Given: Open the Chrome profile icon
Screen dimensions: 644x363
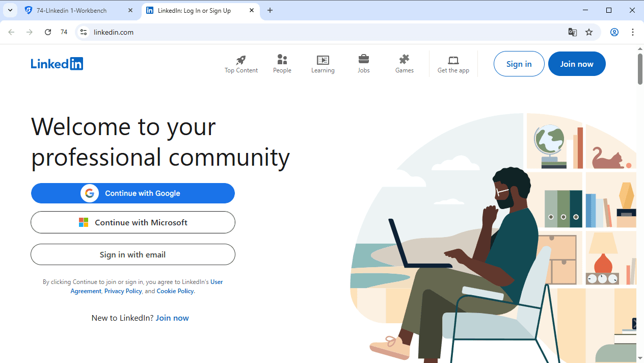Looking at the screenshot, I should click(614, 32).
